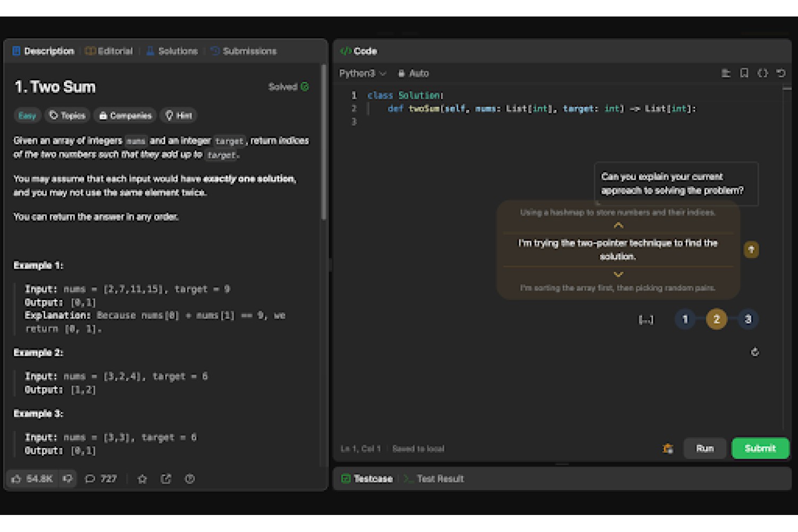Open the Solutions tab
Image resolution: width=798 pixels, height=532 pixels.
point(172,51)
